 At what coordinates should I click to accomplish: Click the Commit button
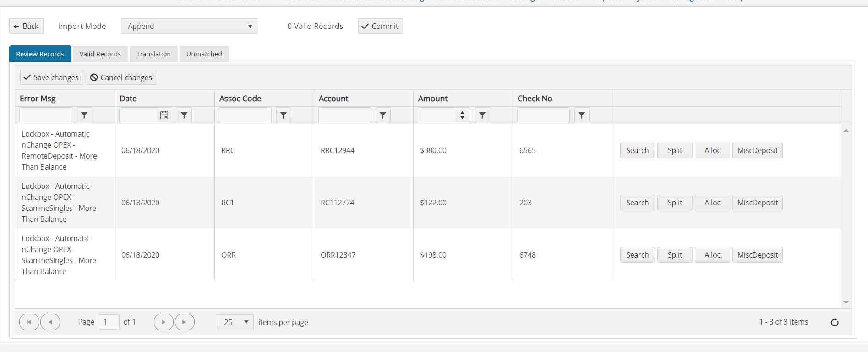pyautogui.click(x=381, y=26)
